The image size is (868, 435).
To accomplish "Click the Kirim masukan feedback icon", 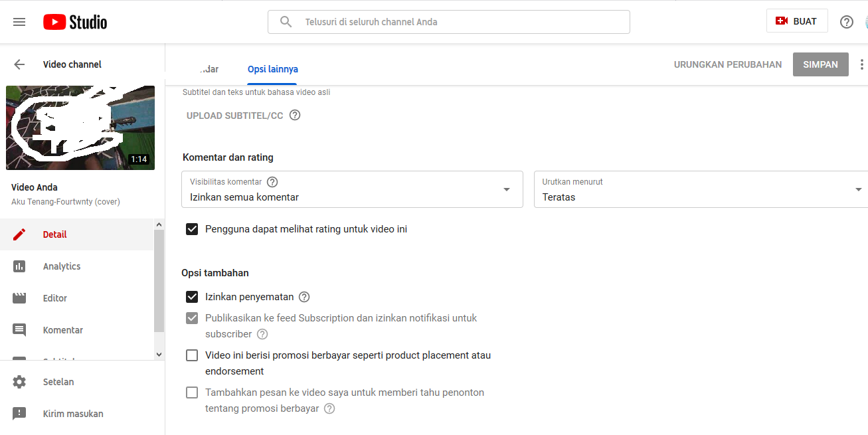I will click(x=19, y=414).
